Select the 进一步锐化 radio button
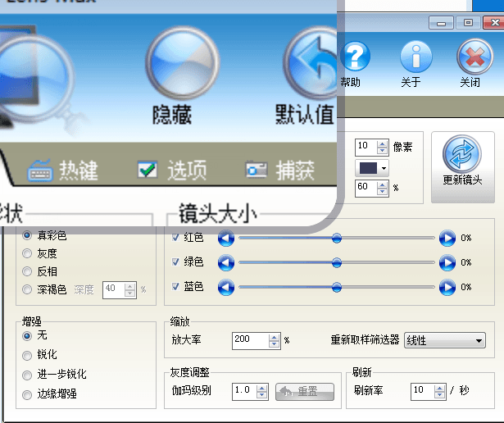This screenshot has width=504, height=423. click(x=27, y=375)
